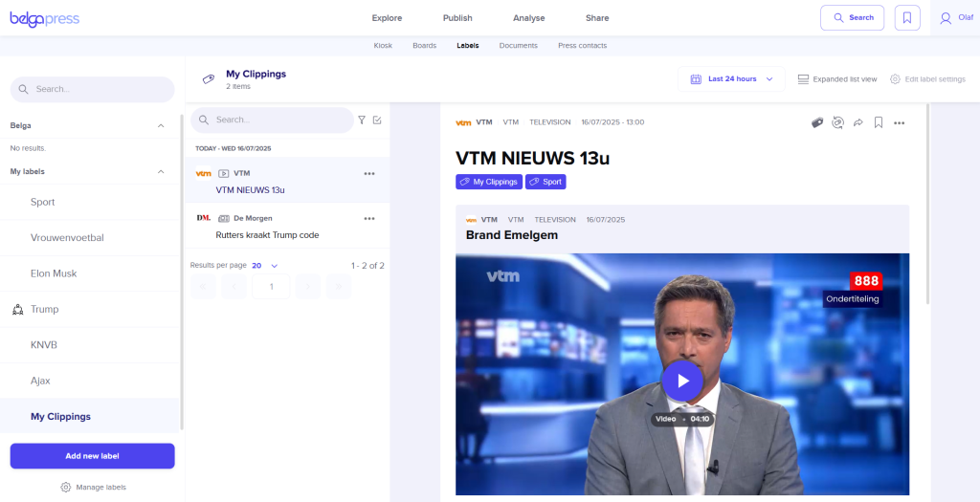Select the Sport label

(x=89, y=203)
